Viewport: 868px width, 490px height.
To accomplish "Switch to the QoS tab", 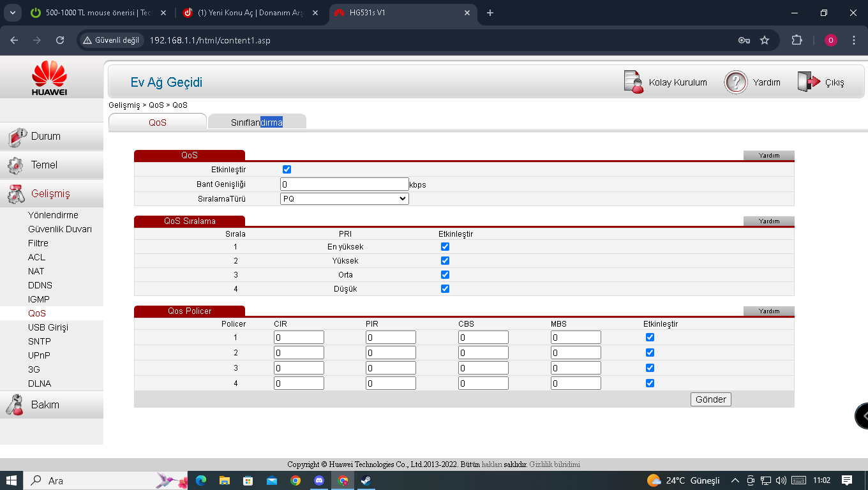I will [x=158, y=122].
